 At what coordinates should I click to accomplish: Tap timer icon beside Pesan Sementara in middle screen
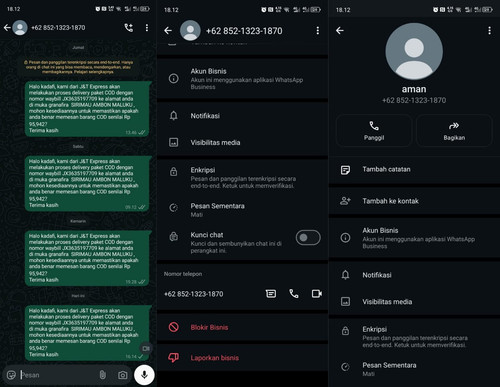pyautogui.click(x=174, y=208)
